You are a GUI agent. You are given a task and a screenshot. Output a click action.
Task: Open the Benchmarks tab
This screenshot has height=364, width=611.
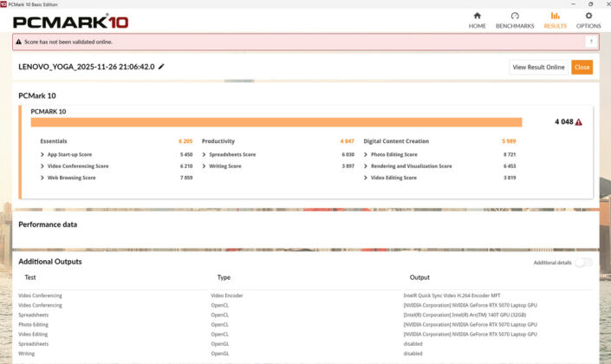[515, 21]
